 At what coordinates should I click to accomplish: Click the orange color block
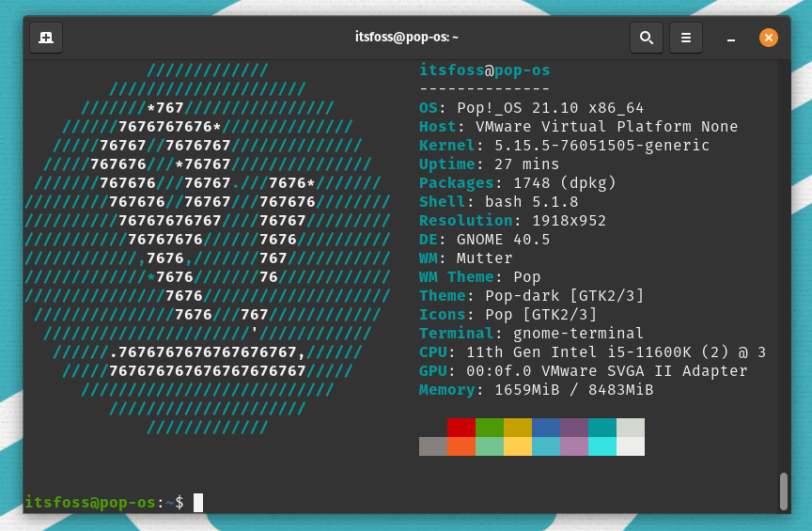point(461,446)
